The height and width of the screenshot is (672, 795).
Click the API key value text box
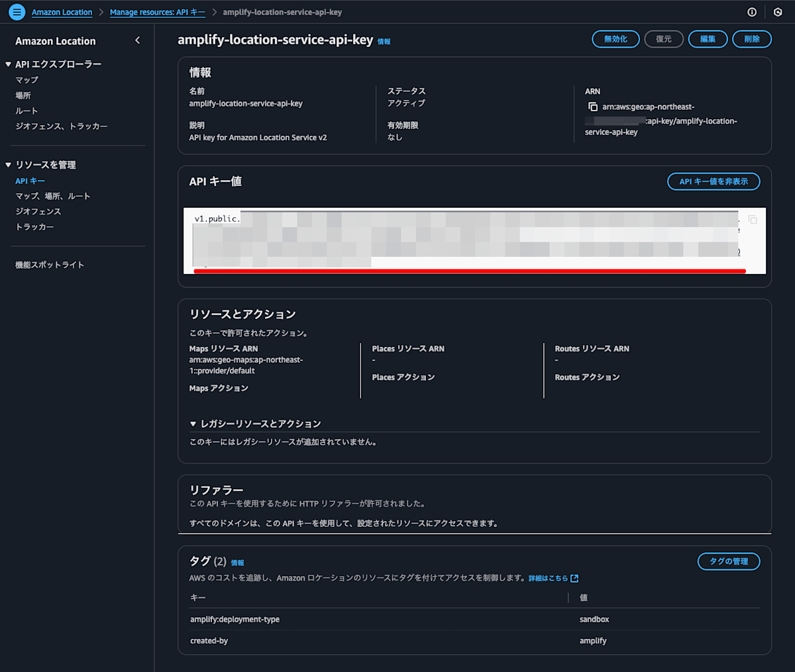[474, 241]
